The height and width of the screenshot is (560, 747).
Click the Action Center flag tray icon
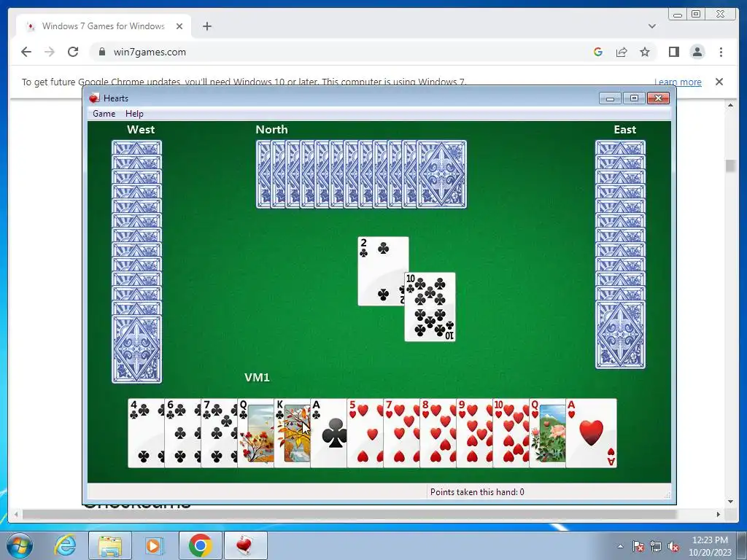point(638,546)
